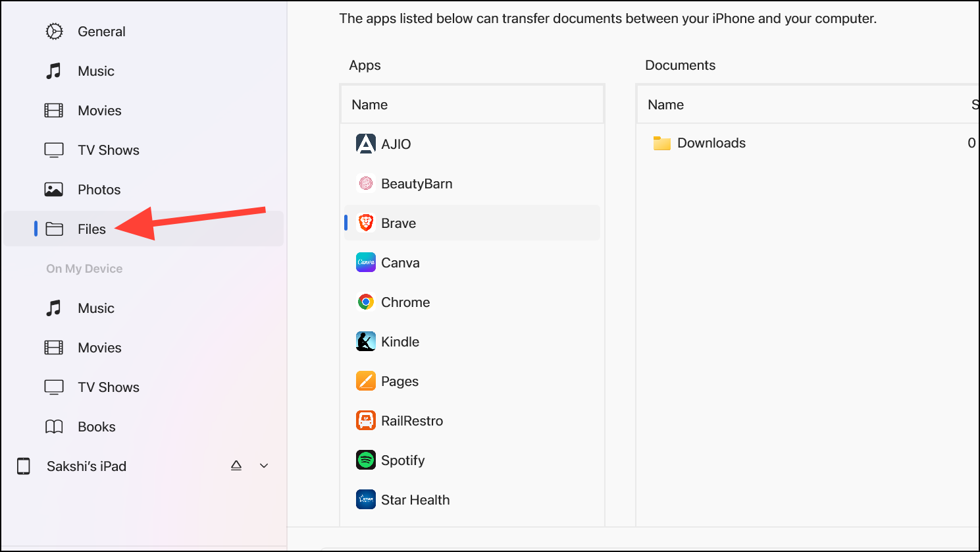Select Files in the sidebar
The height and width of the screenshot is (552, 980).
(91, 229)
